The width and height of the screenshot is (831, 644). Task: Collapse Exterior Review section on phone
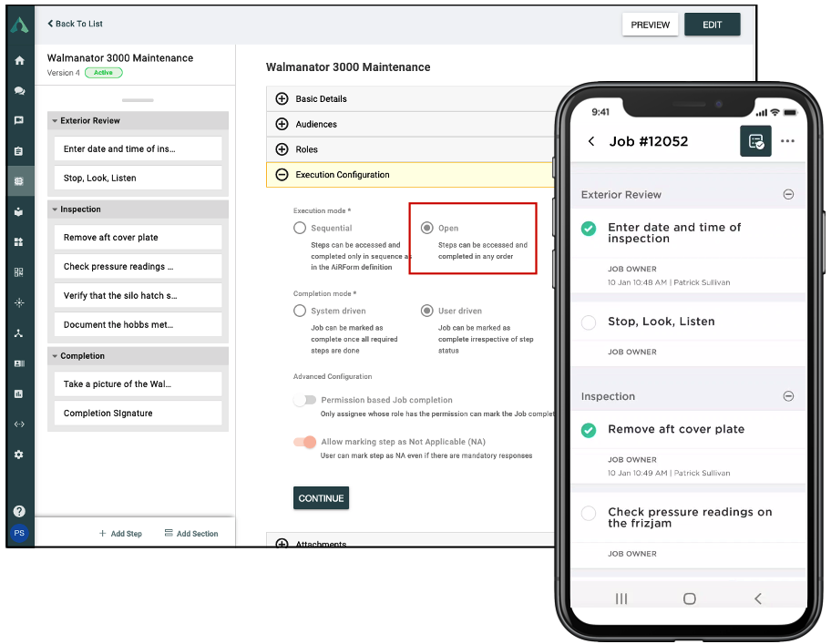point(788,194)
